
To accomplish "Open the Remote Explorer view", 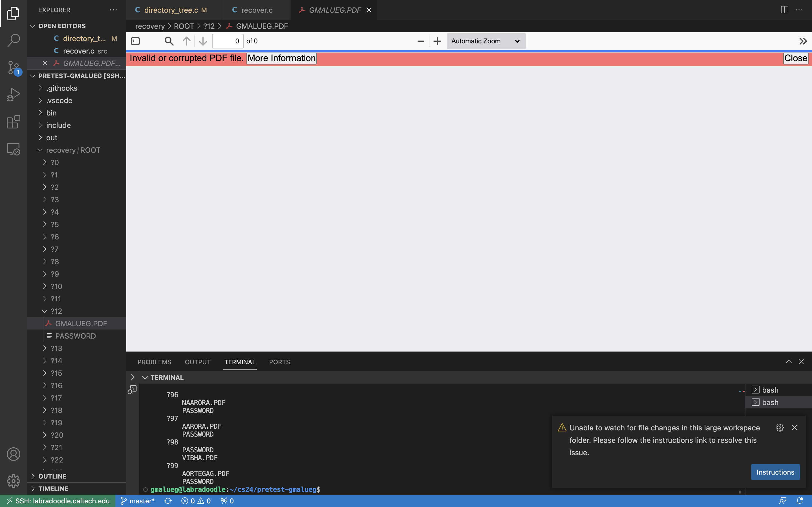I will tap(14, 149).
